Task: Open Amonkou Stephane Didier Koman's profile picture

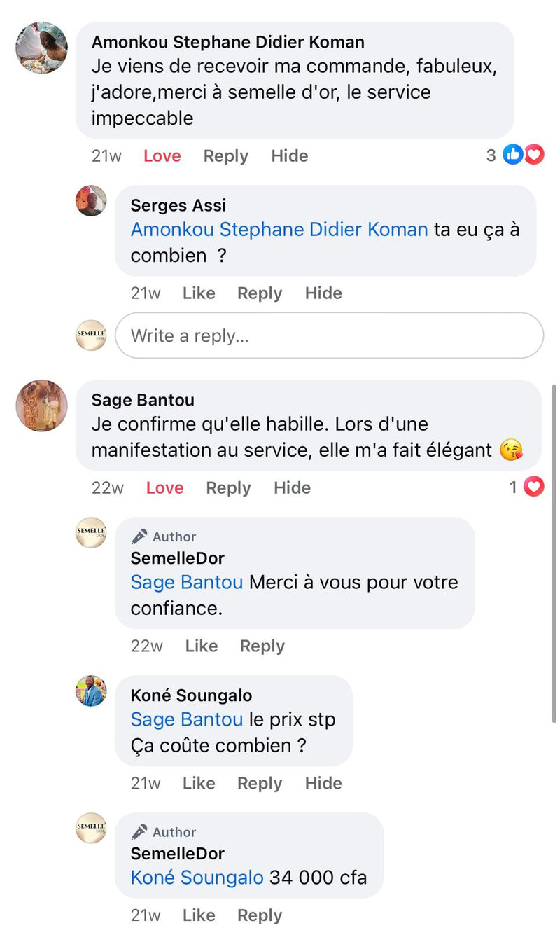Action: (x=42, y=48)
